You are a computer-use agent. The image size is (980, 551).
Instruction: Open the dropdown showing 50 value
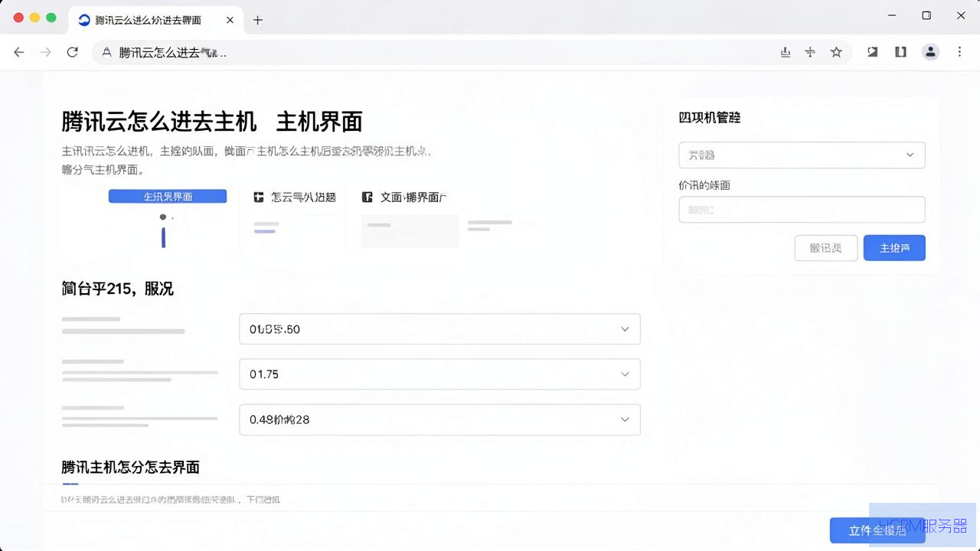pyautogui.click(x=439, y=329)
